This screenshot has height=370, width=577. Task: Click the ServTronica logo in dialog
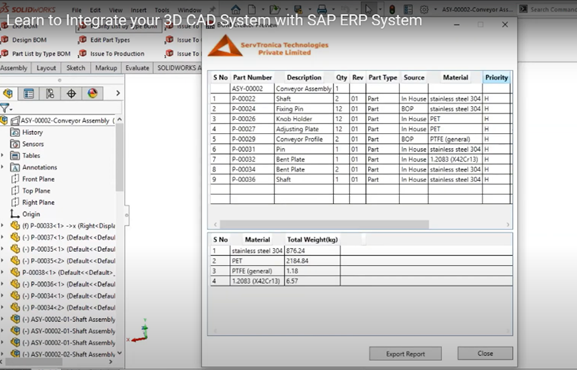(225, 46)
